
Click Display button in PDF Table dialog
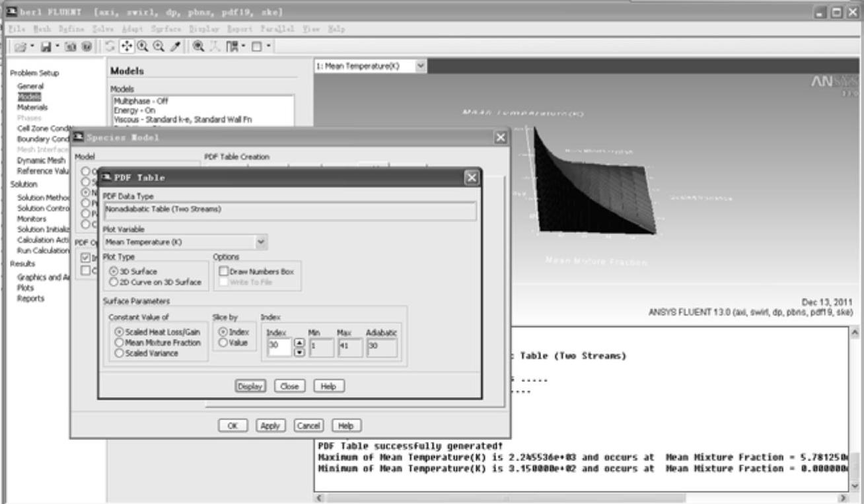click(x=250, y=386)
